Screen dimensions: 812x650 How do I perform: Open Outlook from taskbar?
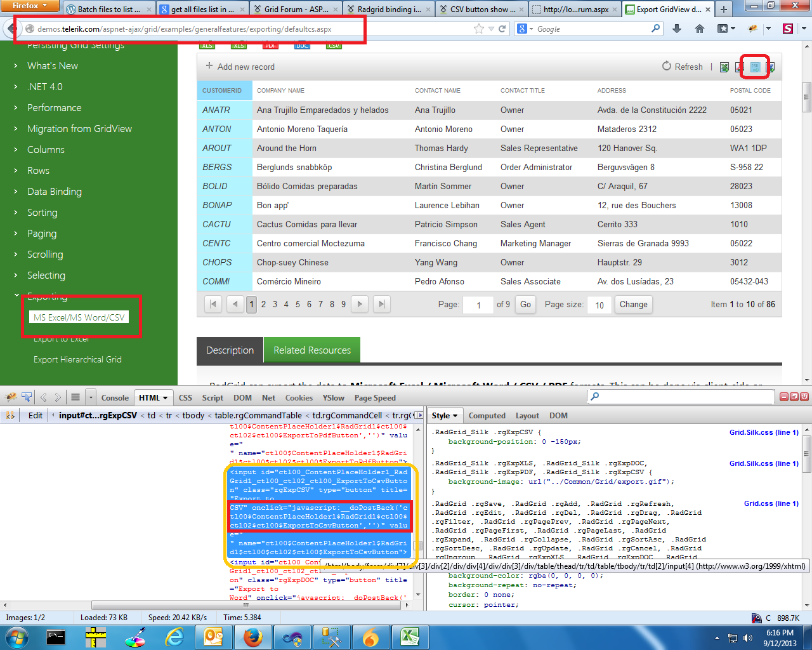click(x=213, y=637)
